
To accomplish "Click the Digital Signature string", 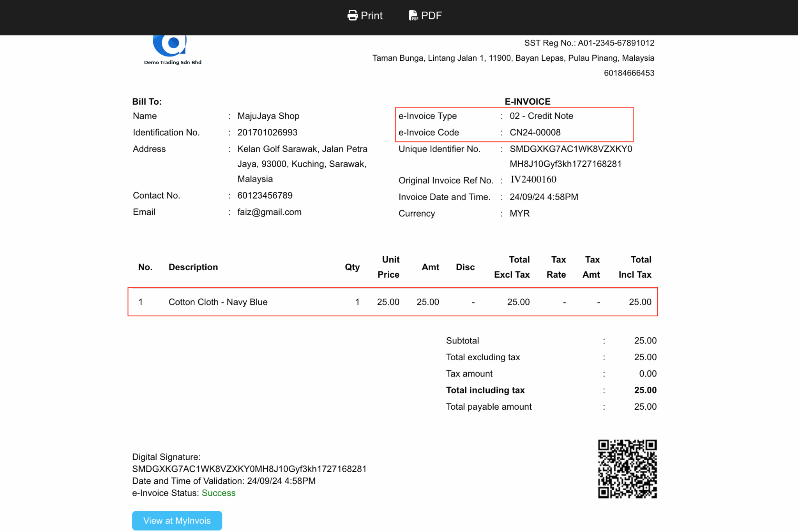I will tap(249, 469).
